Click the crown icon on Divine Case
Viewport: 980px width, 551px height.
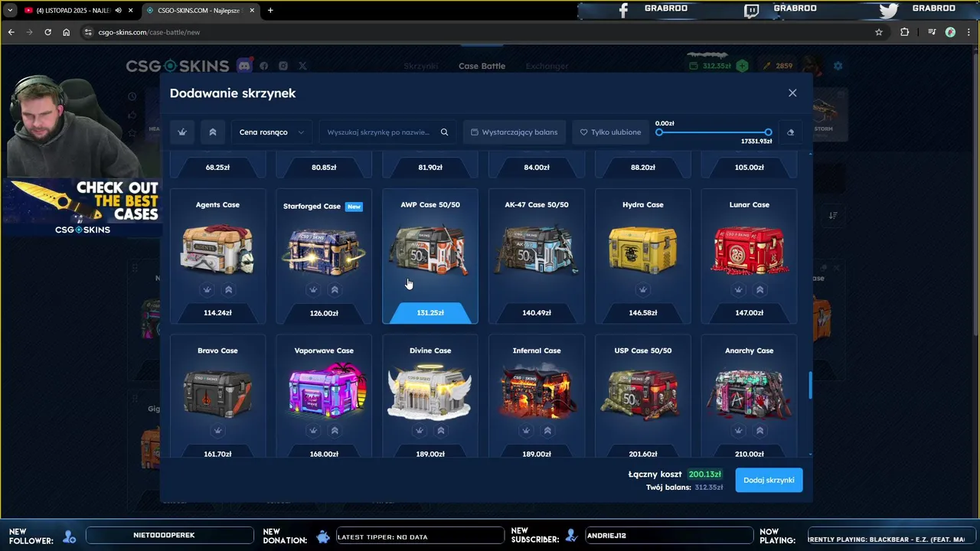[420, 430]
